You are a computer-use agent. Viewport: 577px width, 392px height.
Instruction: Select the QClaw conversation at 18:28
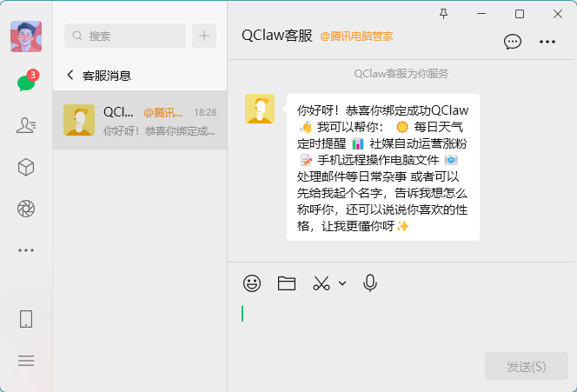click(140, 120)
